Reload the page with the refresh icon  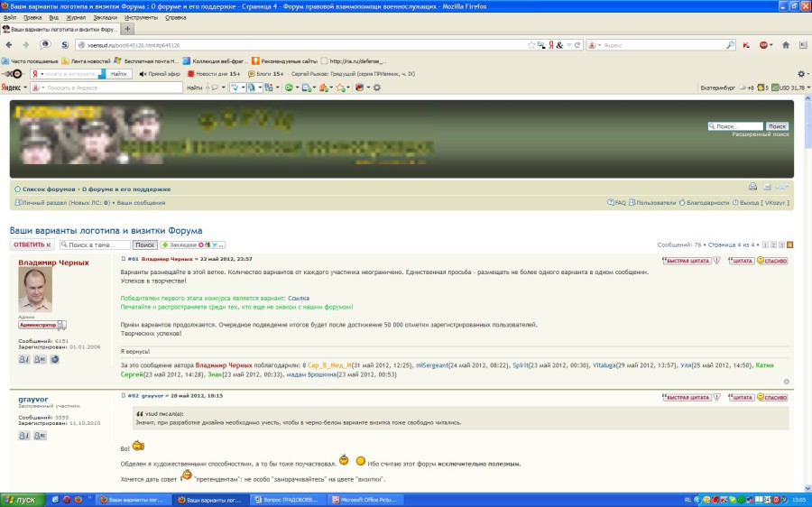[x=577, y=44]
